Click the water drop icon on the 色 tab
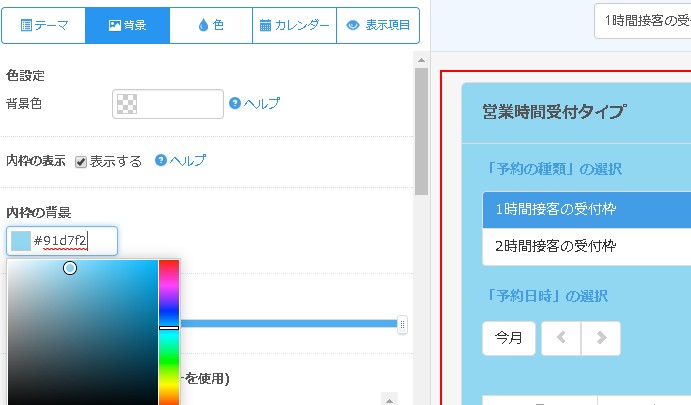Viewport: 691px width, 405px height. (x=203, y=25)
